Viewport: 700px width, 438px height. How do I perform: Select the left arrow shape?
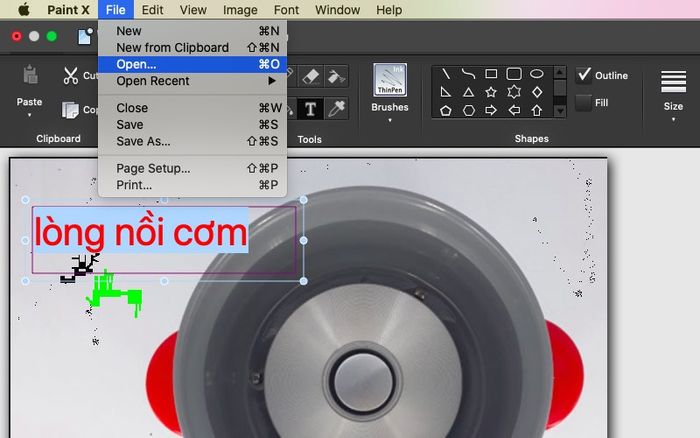tap(514, 110)
